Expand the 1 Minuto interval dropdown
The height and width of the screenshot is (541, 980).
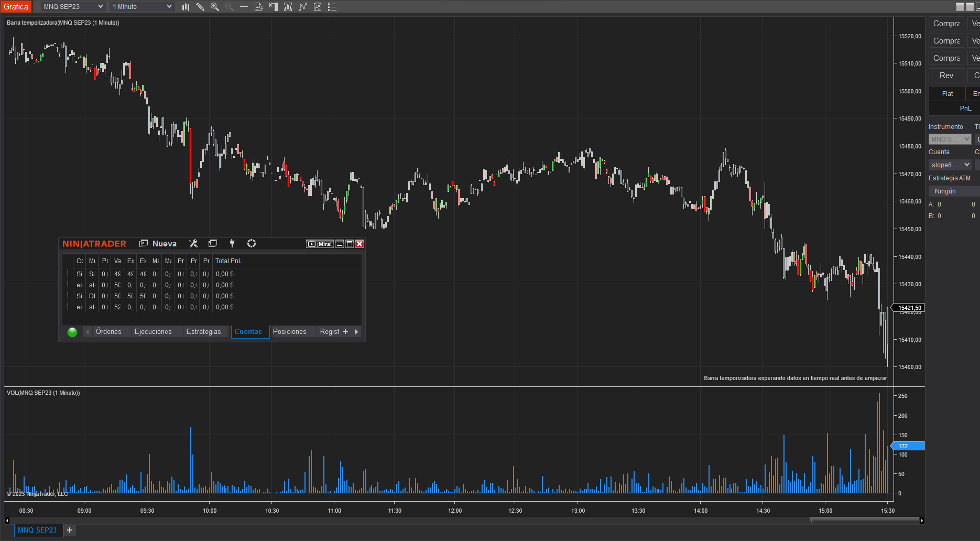pos(142,7)
